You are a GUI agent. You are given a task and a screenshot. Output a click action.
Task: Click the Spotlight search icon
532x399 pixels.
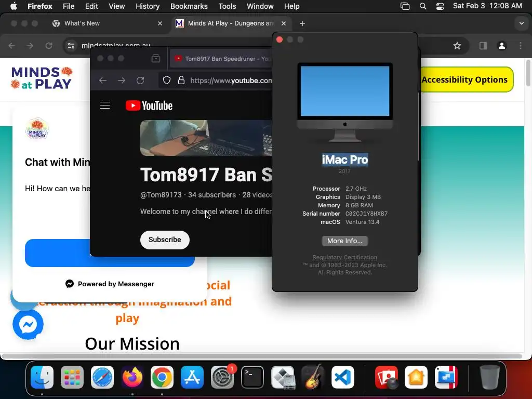(423, 6)
